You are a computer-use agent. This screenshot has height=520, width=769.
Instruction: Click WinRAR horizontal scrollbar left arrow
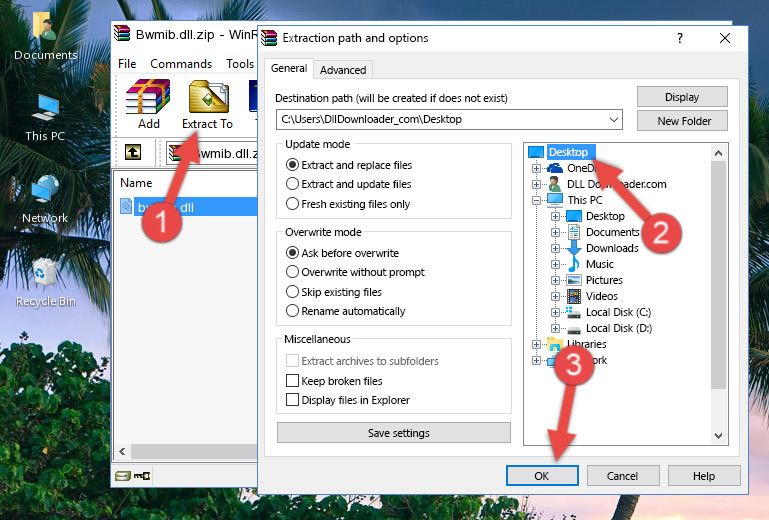click(x=123, y=451)
